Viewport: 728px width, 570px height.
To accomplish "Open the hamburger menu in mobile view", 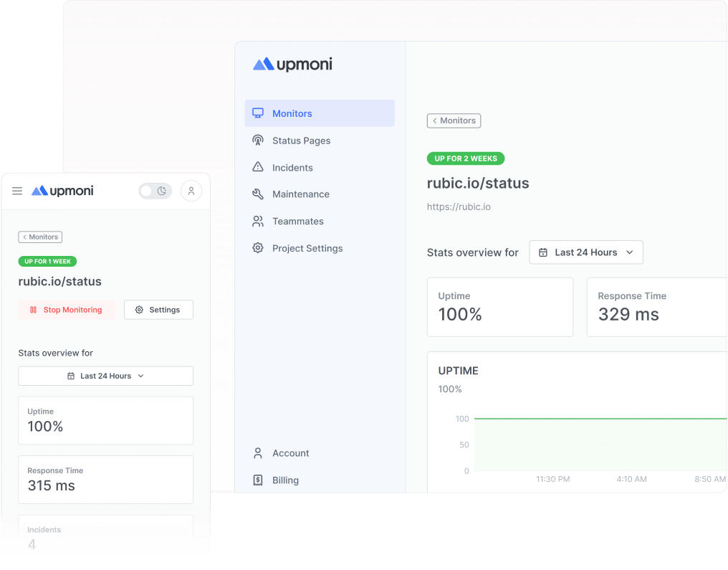I will (17, 191).
